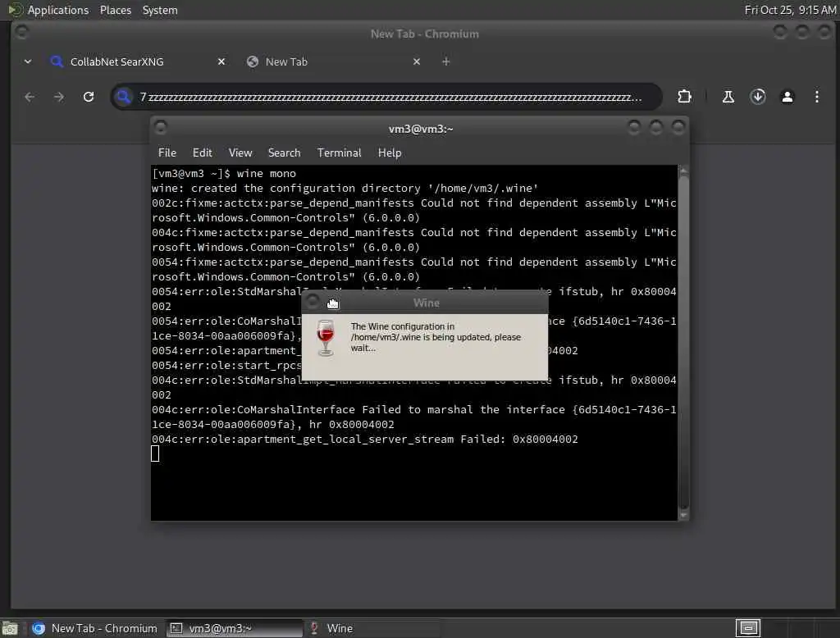Click the show desktop icon in taskbar
840x638 pixels.
coord(10,628)
